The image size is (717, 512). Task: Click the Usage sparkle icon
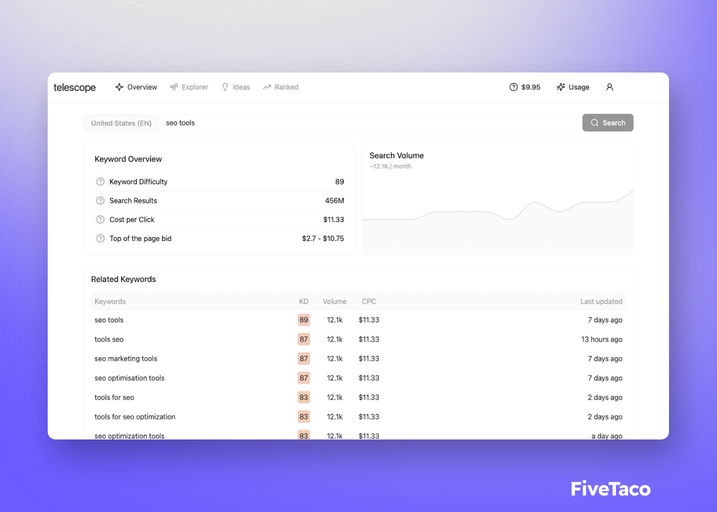(561, 87)
